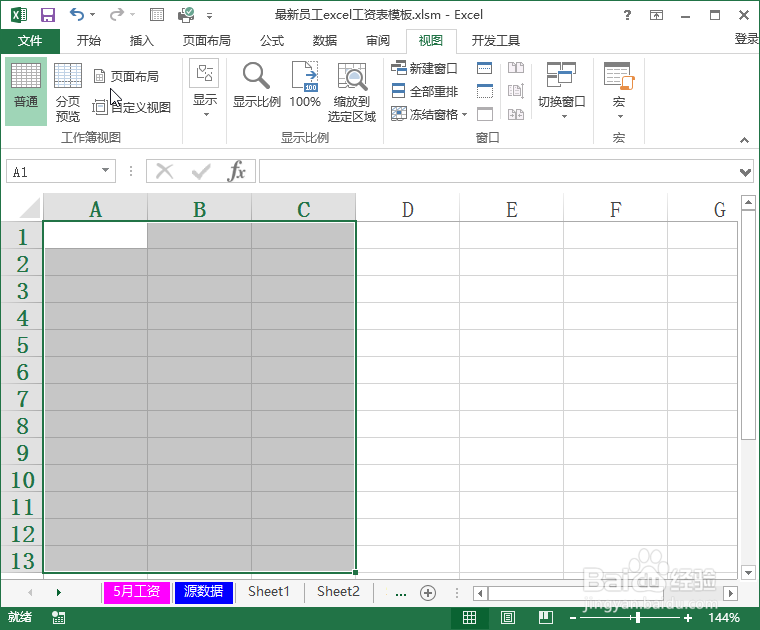This screenshot has width=760, height=630.
Task: Click vertical scrollbar down arrow
Action: [x=748, y=572]
